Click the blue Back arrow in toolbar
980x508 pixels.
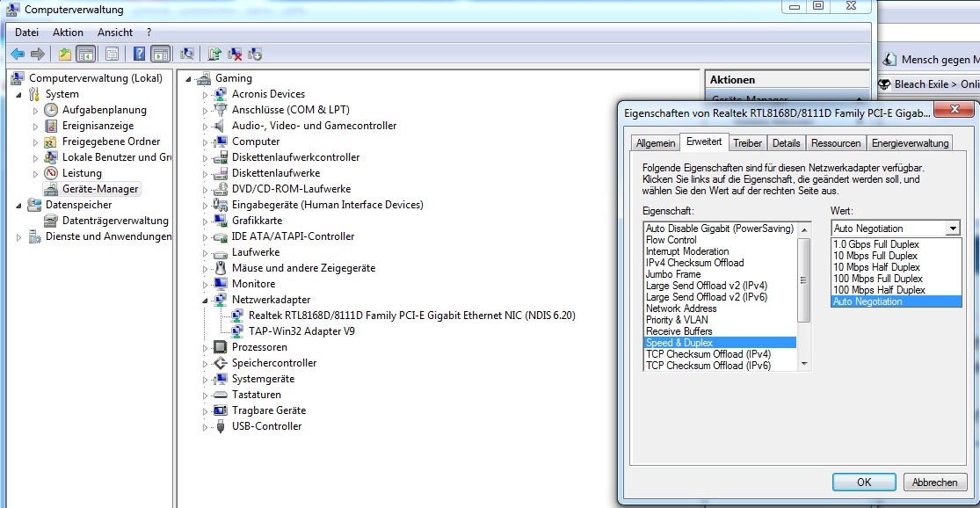tap(18, 54)
